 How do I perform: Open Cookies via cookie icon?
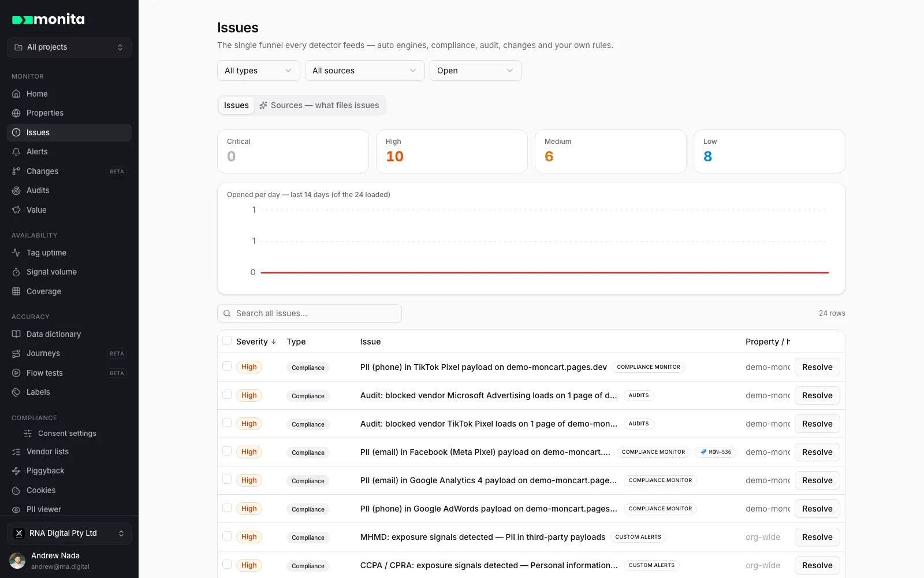tap(16, 490)
